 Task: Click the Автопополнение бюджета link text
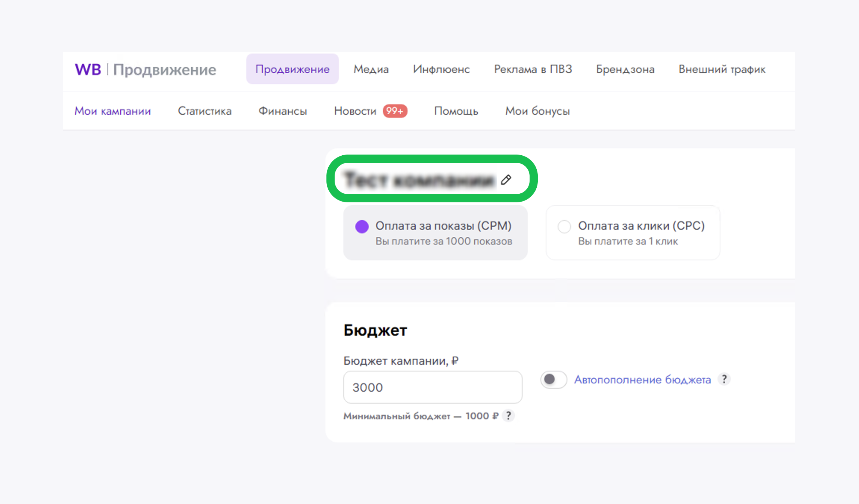[642, 380]
